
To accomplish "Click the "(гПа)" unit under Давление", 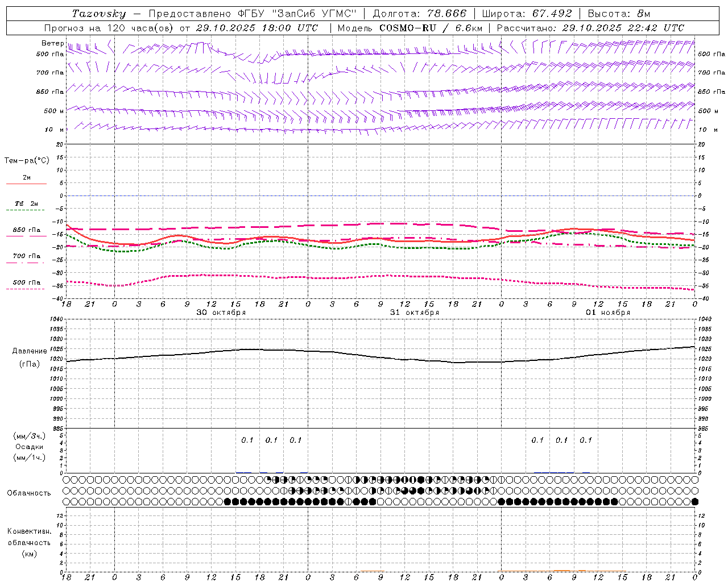I will [x=30, y=364].
